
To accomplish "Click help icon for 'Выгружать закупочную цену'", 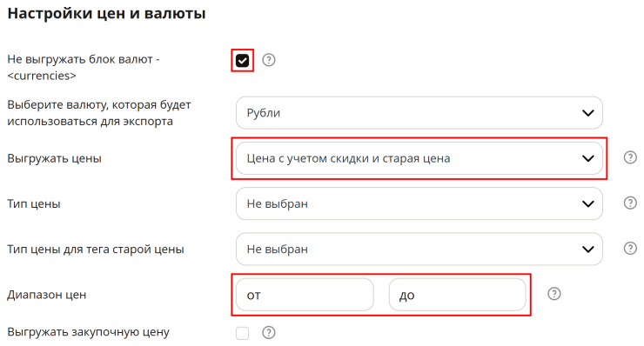I will [269, 333].
